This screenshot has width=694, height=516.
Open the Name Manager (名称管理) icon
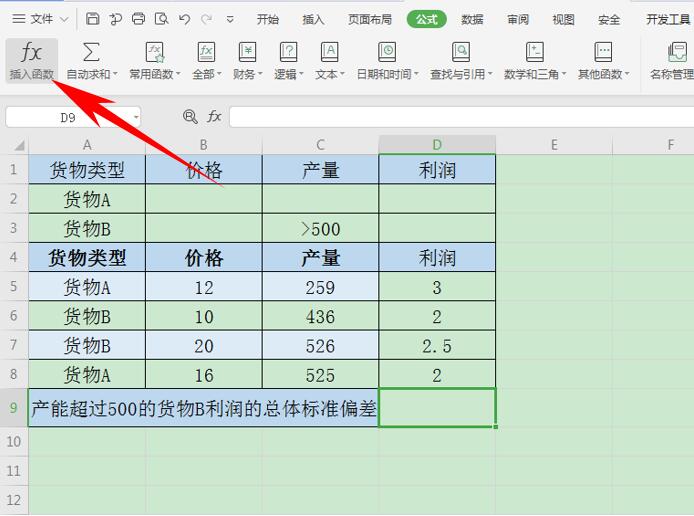pyautogui.click(x=677, y=53)
